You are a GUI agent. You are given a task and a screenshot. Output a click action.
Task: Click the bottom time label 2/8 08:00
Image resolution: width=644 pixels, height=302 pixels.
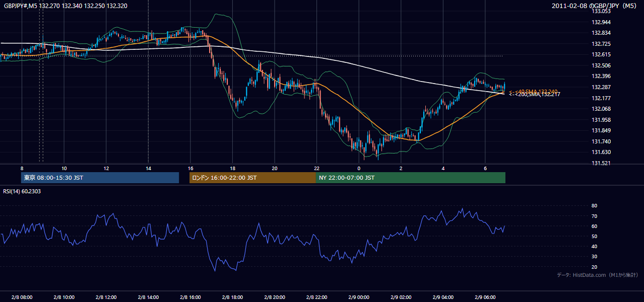(x=22, y=297)
